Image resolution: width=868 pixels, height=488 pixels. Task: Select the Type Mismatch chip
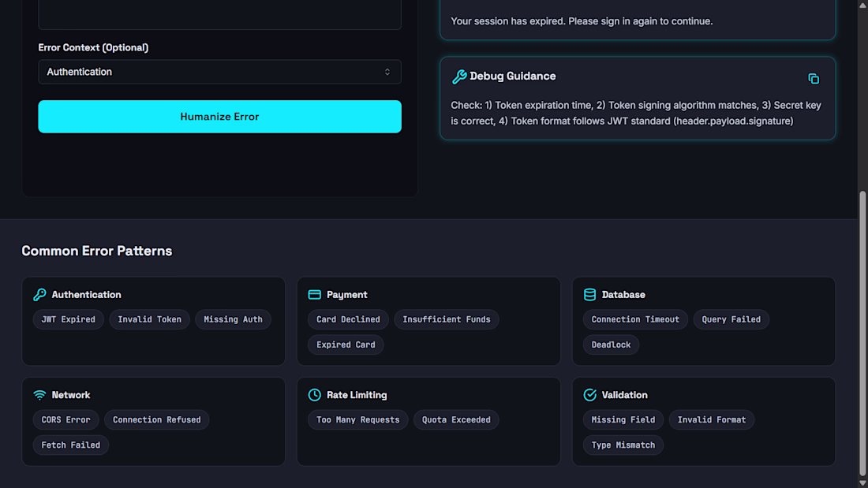tap(623, 445)
